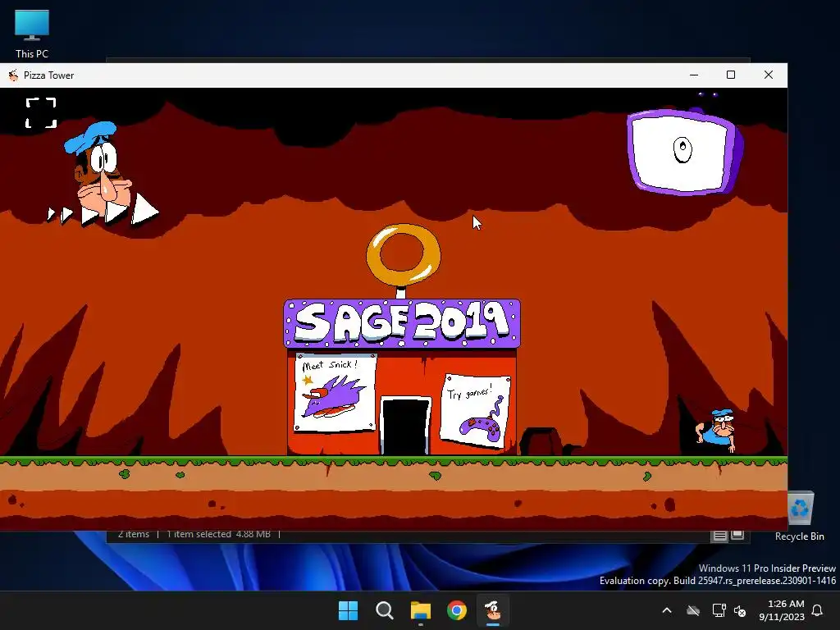Expand hidden system tray icons chevron
Image resolution: width=840 pixels, height=630 pixels.
tap(667, 610)
